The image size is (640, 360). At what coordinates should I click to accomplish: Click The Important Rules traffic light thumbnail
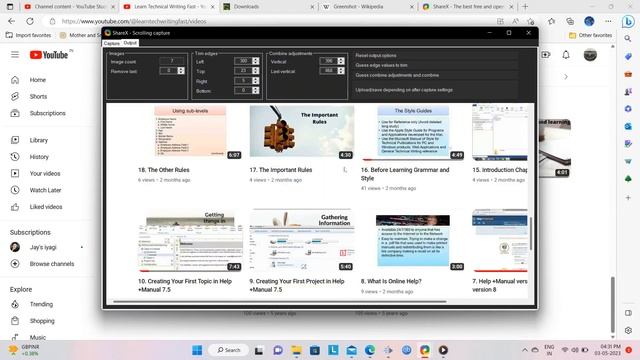pyautogui.click(x=302, y=131)
